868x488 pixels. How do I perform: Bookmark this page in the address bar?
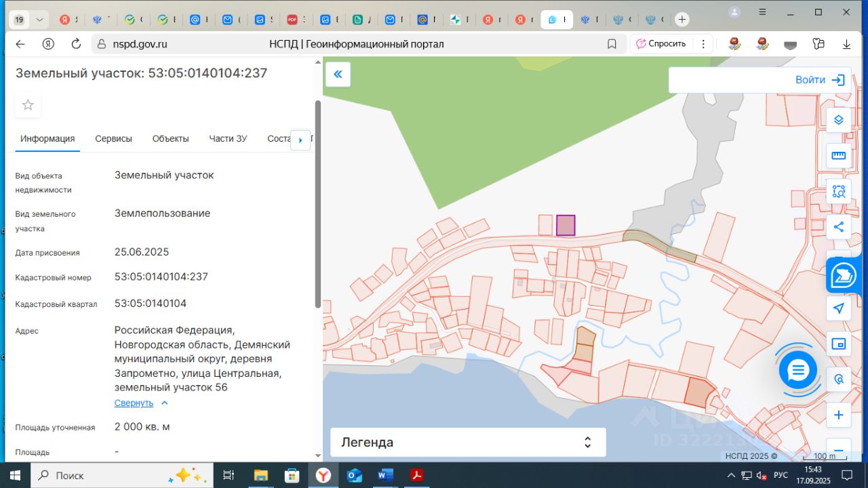(x=612, y=44)
